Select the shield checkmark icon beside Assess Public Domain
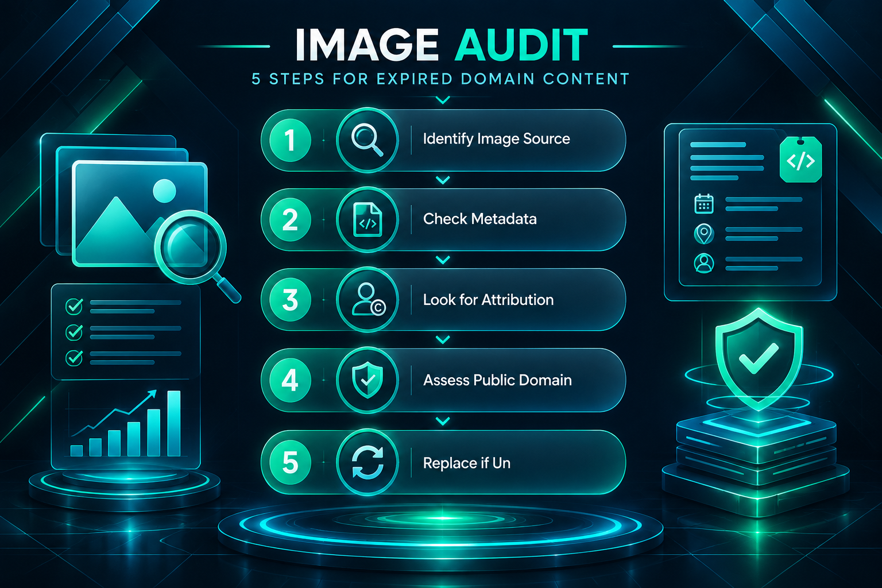The image size is (882, 588). (x=367, y=380)
